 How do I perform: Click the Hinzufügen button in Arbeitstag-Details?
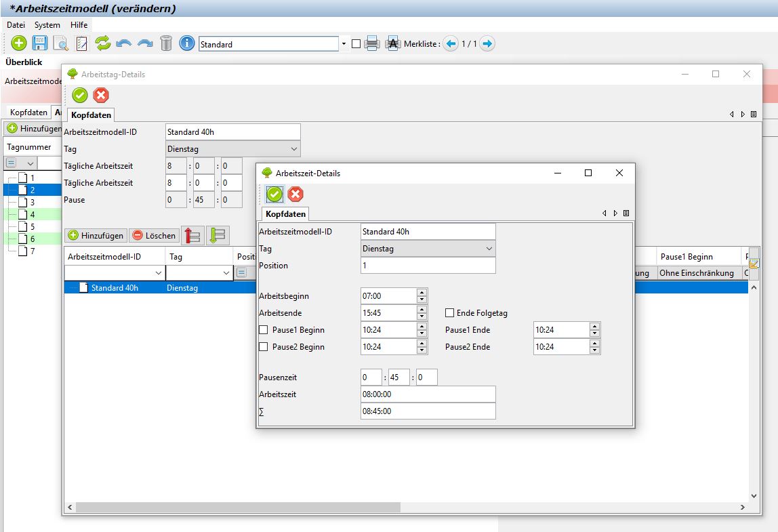point(96,236)
